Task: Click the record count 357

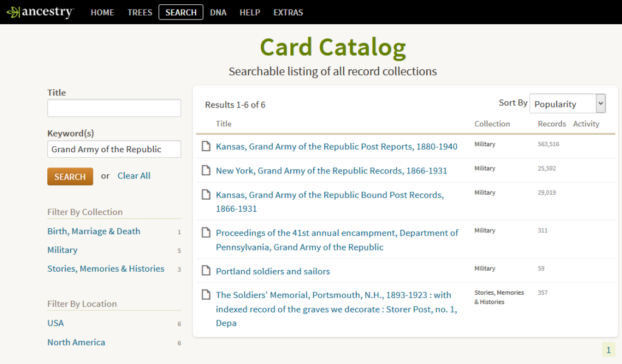Action: point(542,292)
